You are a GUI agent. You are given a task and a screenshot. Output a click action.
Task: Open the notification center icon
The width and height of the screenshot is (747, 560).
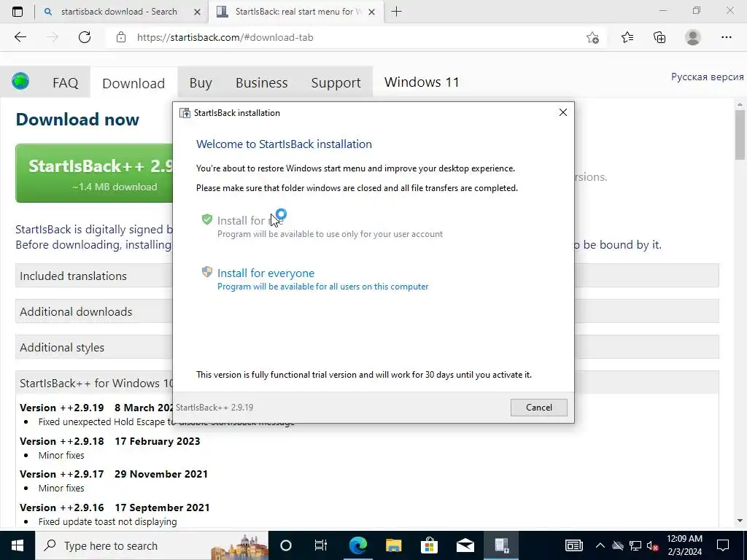(723, 545)
